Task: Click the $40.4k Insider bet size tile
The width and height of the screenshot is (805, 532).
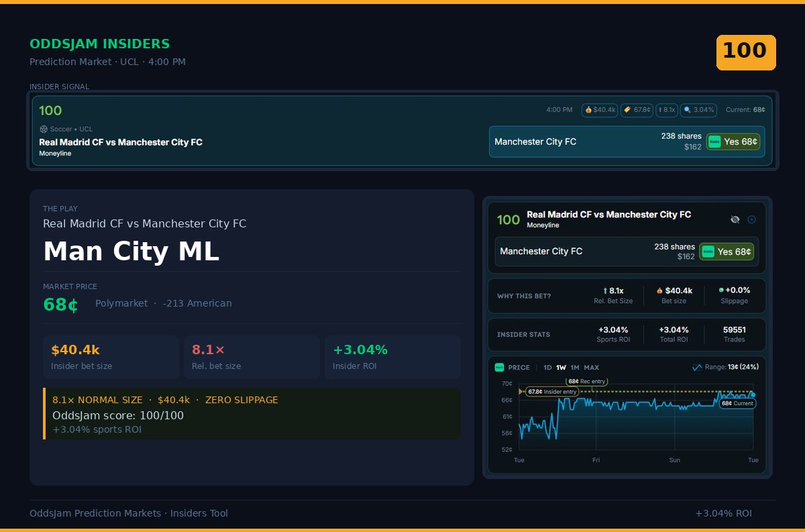Action: click(x=111, y=358)
